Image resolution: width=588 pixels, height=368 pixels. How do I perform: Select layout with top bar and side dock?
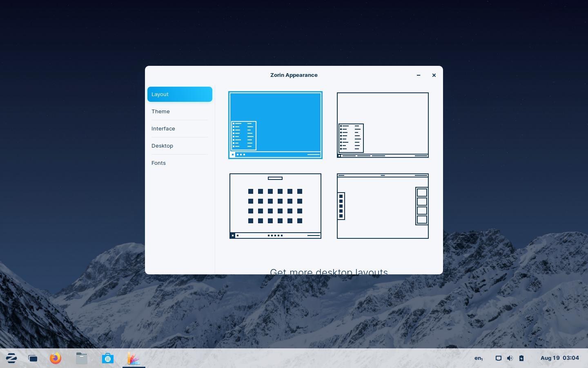click(x=383, y=206)
